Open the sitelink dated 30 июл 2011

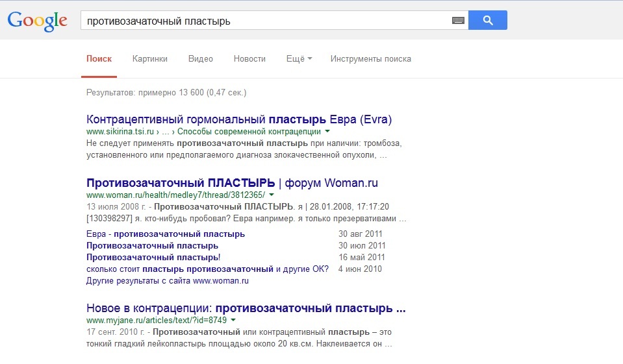pyautogui.click(x=152, y=246)
